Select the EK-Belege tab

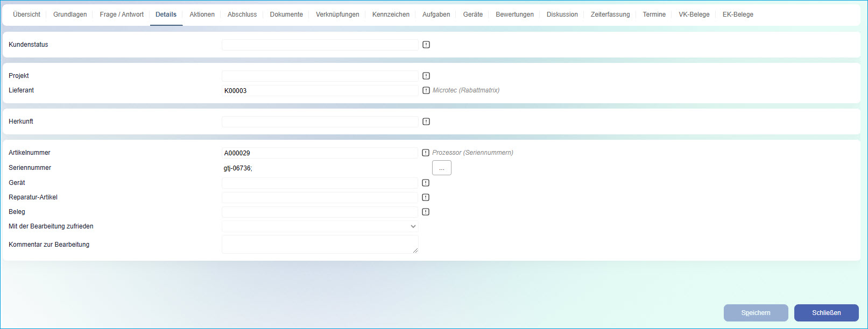pos(738,15)
